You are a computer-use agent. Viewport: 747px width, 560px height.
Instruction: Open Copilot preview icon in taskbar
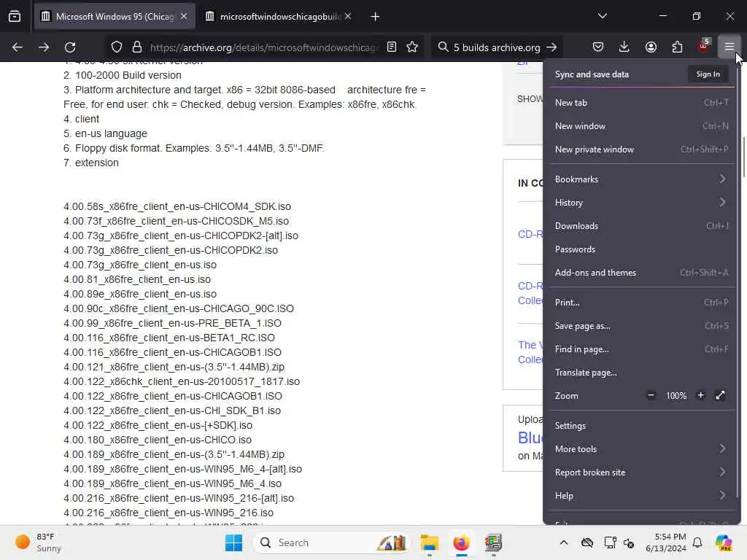point(724,542)
